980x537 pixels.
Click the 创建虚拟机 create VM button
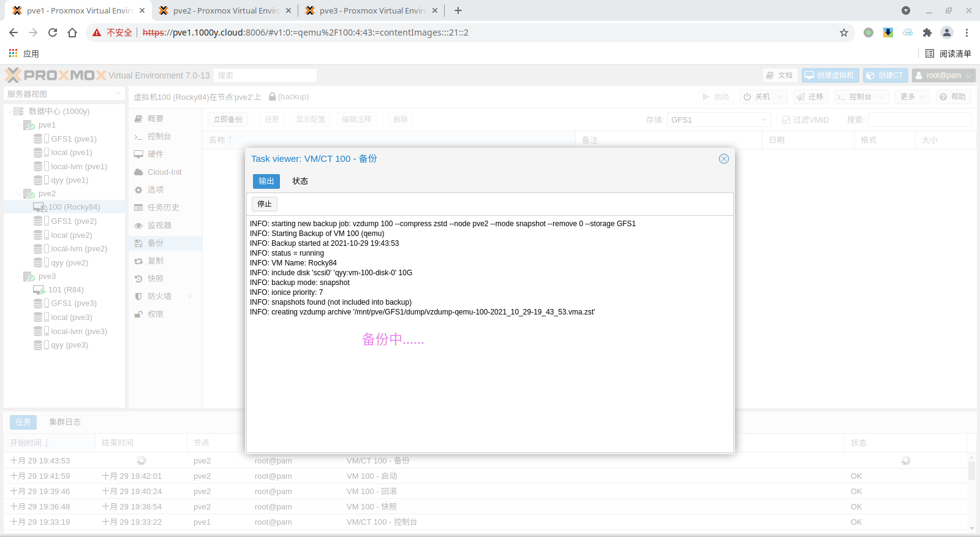830,75
